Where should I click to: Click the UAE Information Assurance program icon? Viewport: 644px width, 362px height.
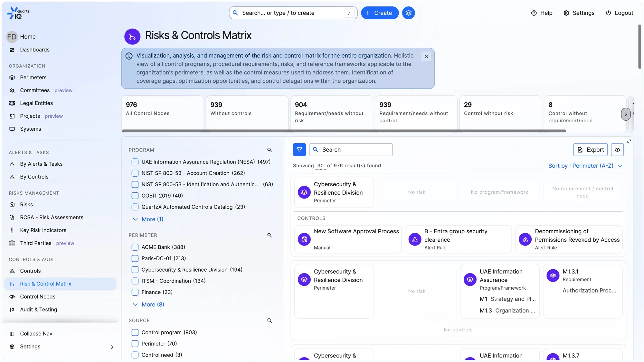[470, 280]
